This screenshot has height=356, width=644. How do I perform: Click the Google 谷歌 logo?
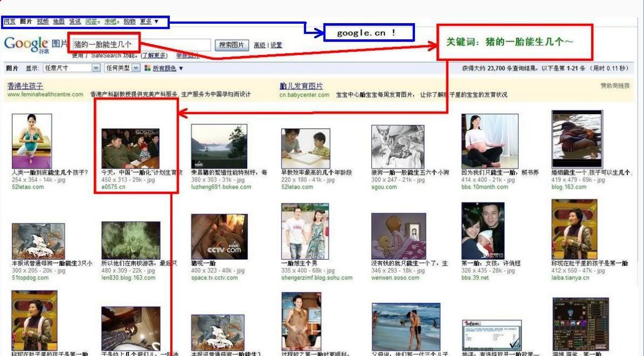pos(26,44)
